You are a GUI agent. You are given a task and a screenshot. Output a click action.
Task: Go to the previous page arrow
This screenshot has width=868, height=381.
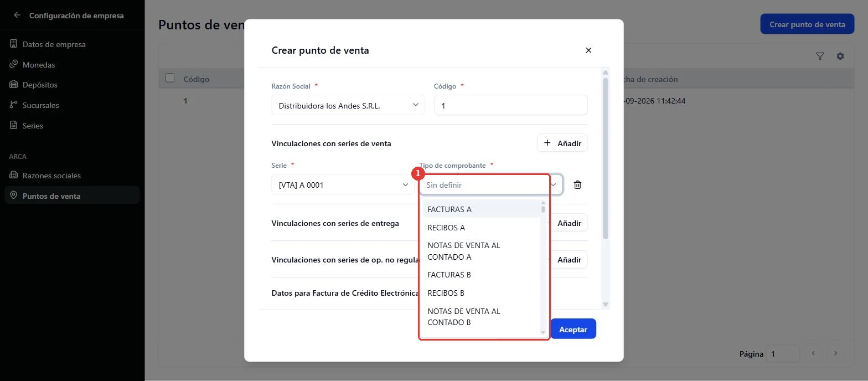(x=813, y=353)
